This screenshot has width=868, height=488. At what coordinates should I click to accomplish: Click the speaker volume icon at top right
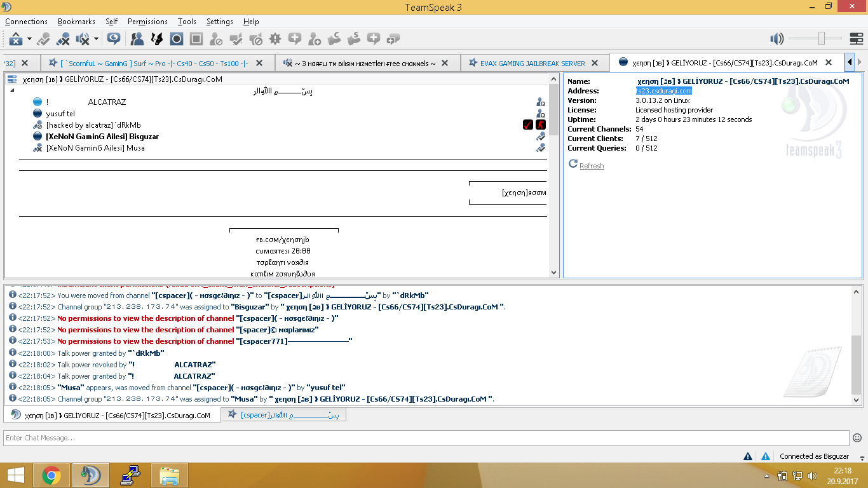click(x=776, y=39)
